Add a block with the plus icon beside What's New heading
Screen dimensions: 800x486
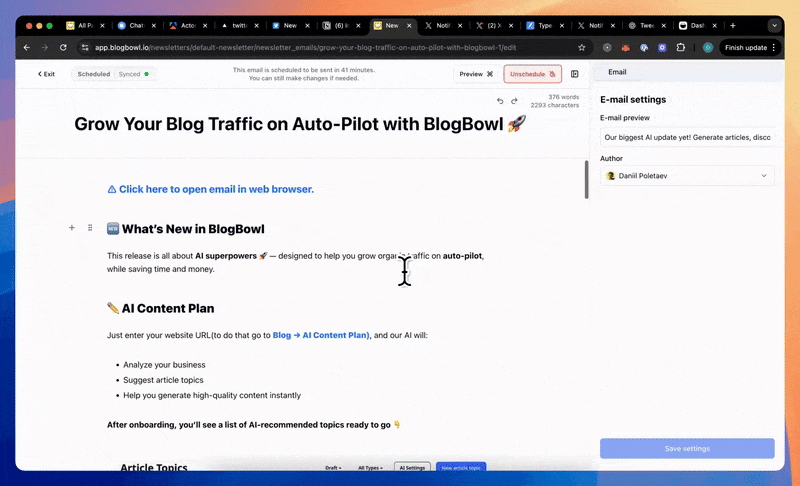coord(72,227)
